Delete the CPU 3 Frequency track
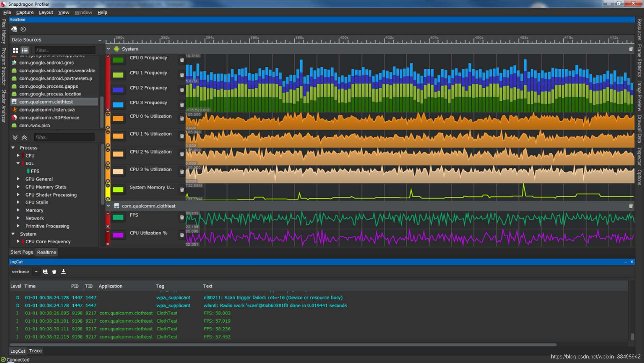This screenshot has width=644, height=363. coord(182,105)
